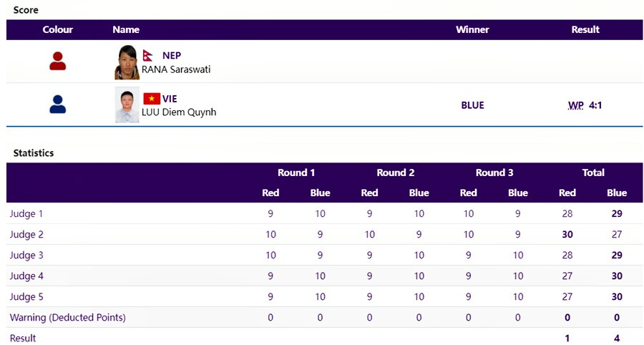Click the WP result abbreviation
Screen dimensions: 644x345
[x=575, y=105]
